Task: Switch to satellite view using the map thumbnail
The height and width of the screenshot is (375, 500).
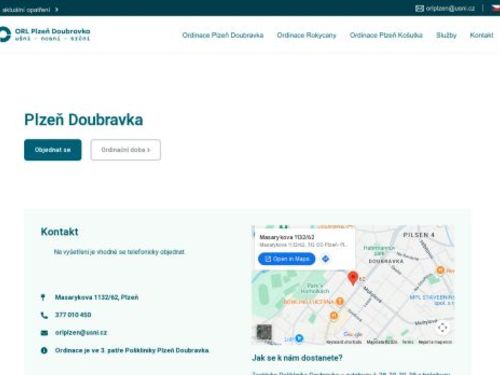Action: 264,332
